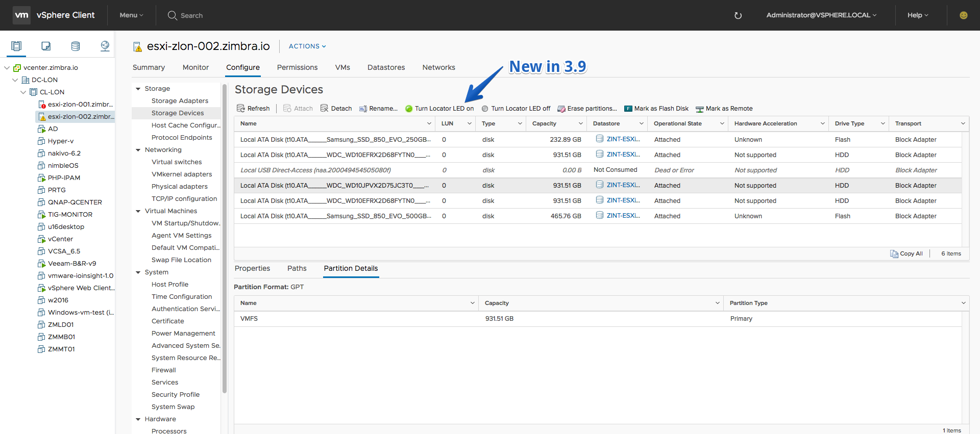The image size is (980, 434).
Task: Click the vm logo in header
Action: [21, 15]
